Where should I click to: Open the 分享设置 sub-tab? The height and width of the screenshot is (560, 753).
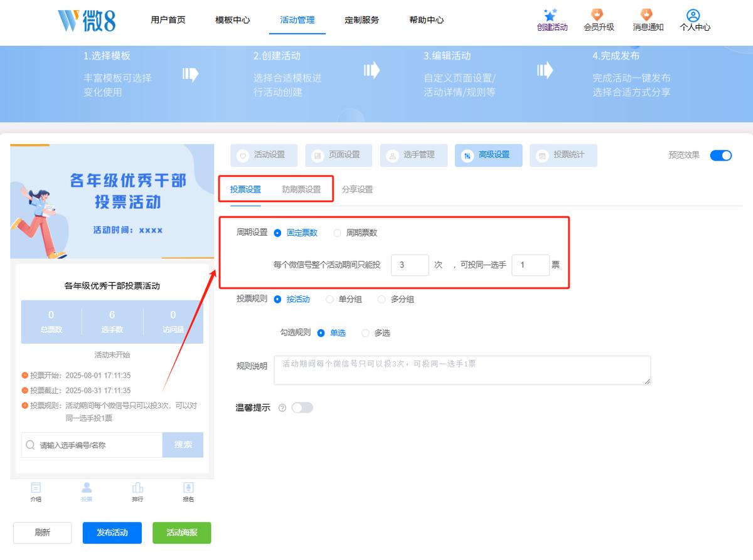pyautogui.click(x=357, y=189)
